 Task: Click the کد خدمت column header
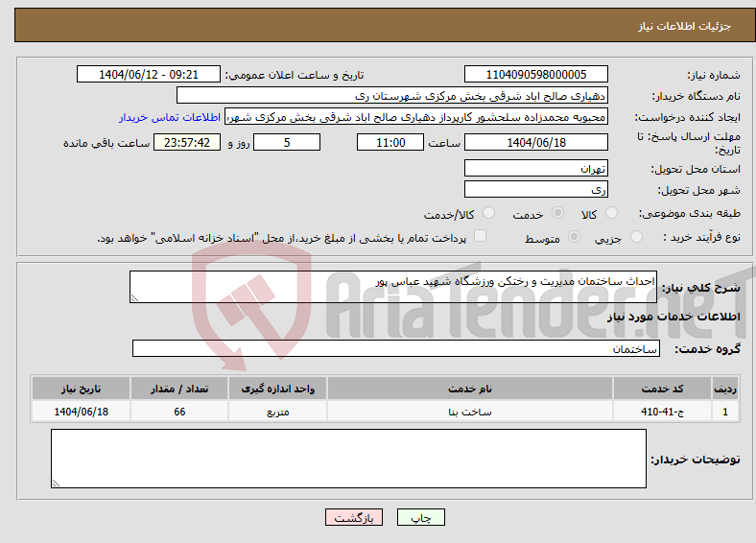tap(663, 389)
